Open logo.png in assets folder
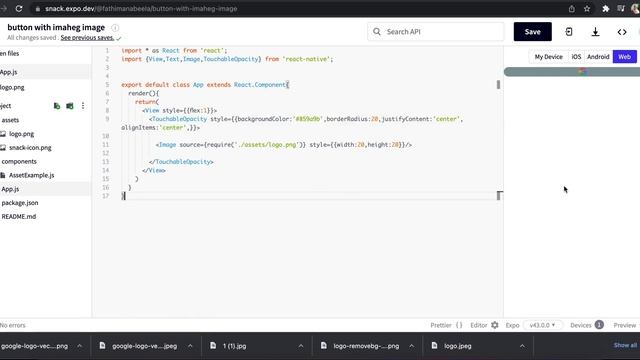The image size is (640, 360). (21, 134)
